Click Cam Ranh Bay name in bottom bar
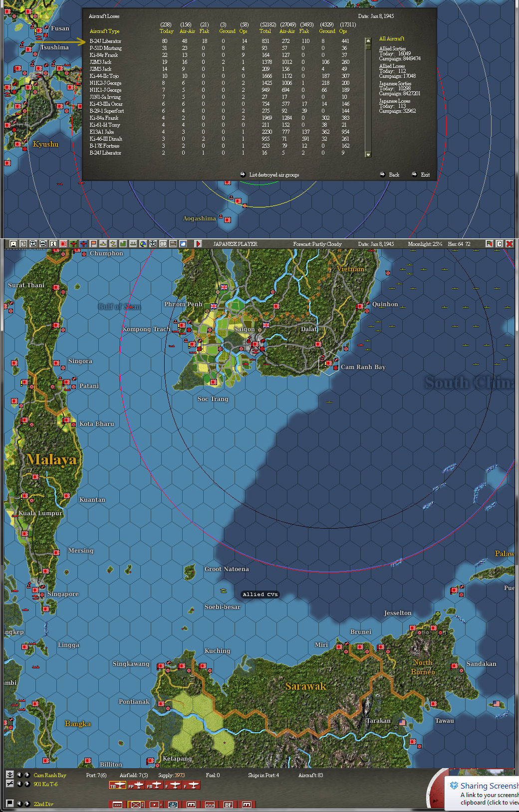Screen dimensions: 519x812 coord(50,775)
